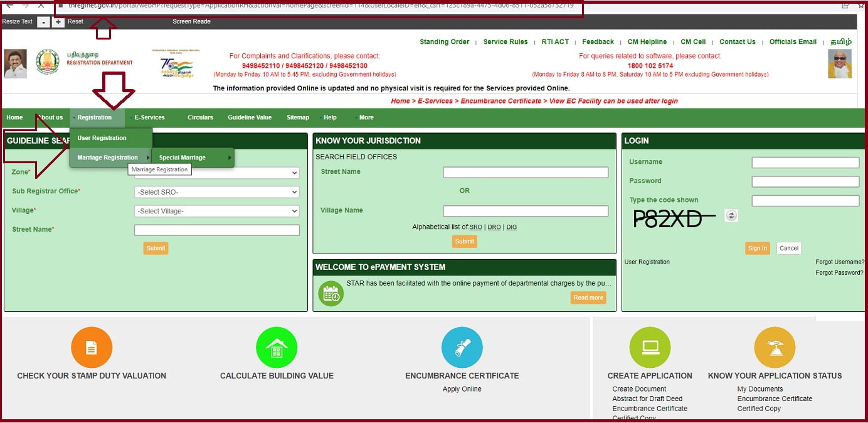Click Apply Online under Encumbrance Certificate

click(x=462, y=388)
